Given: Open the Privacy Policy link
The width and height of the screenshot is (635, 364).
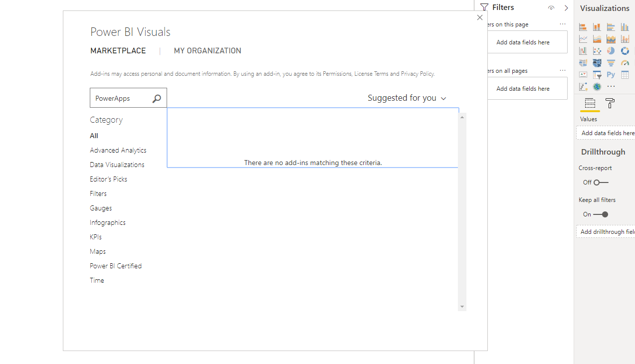Looking at the screenshot, I should pyautogui.click(x=417, y=74).
